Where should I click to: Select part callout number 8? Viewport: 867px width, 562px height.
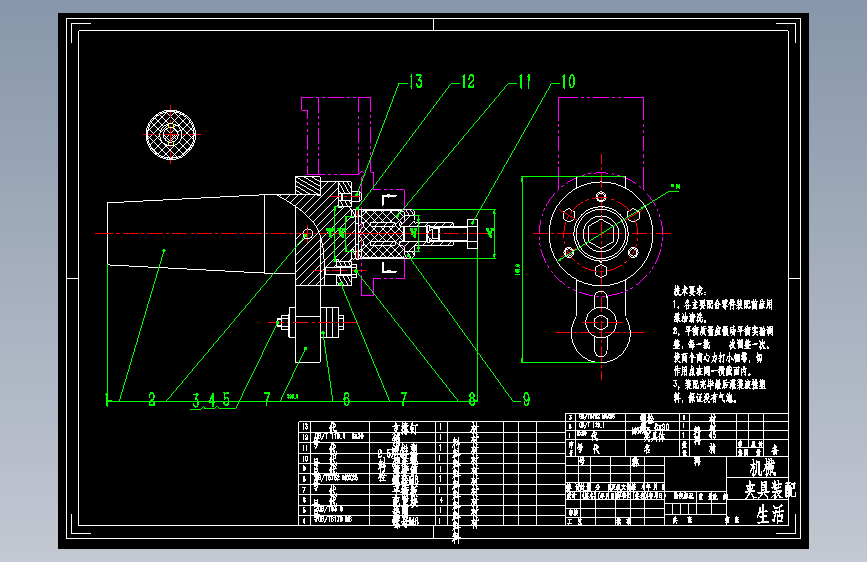[x=472, y=399]
